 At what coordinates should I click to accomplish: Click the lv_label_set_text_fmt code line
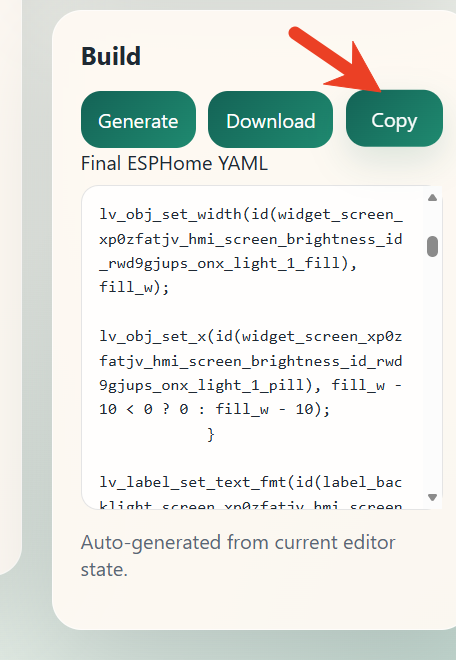click(x=251, y=482)
